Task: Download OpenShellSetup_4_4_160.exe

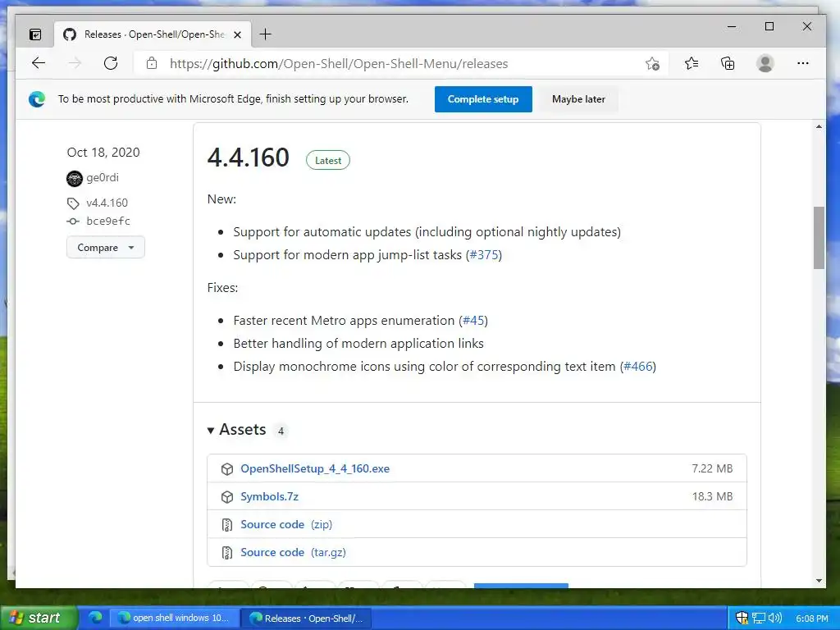Action: click(x=315, y=468)
